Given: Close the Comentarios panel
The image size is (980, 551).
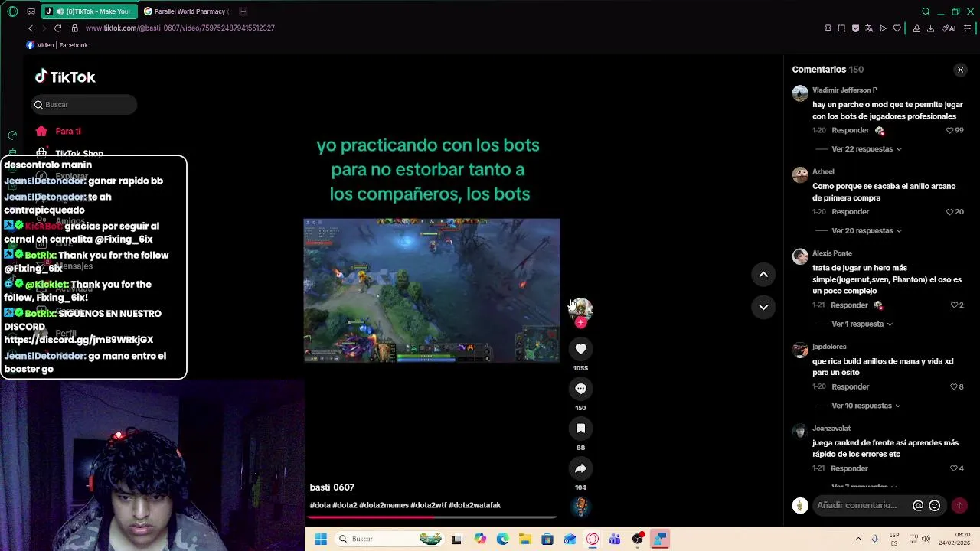Looking at the screenshot, I should [x=960, y=70].
